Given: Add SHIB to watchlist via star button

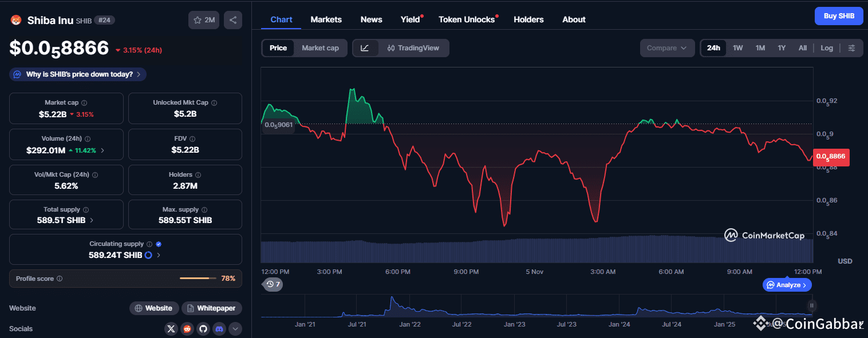Looking at the screenshot, I should [x=204, y=20].
